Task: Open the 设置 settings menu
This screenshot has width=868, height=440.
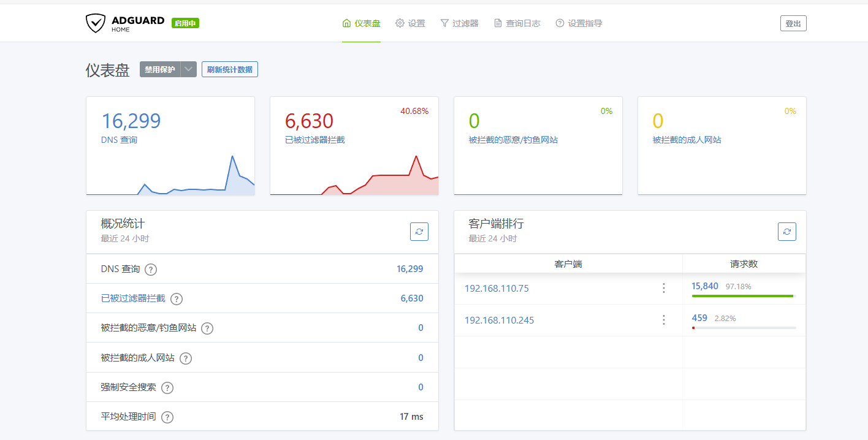Action: 410,23
